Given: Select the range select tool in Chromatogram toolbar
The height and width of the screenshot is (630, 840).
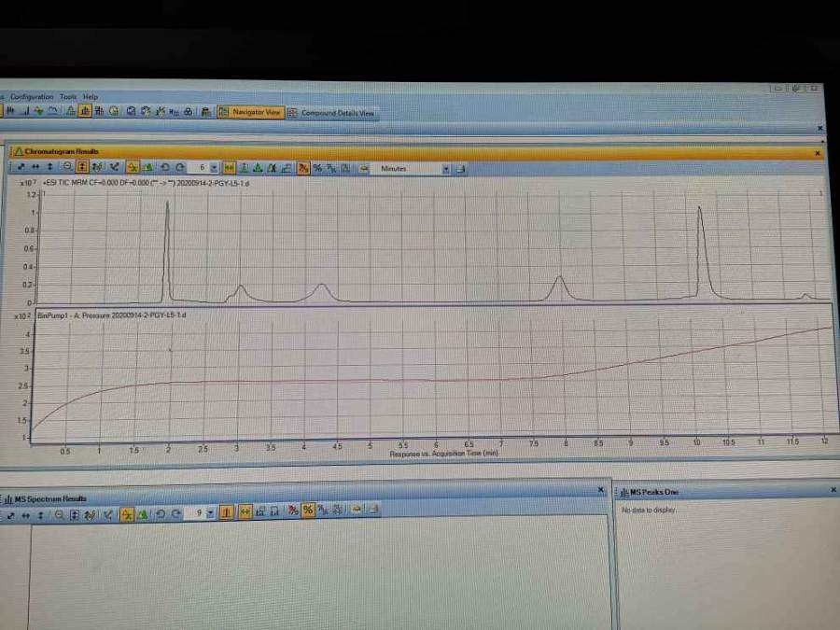Looking at the screenshot, I should point(114,168).
